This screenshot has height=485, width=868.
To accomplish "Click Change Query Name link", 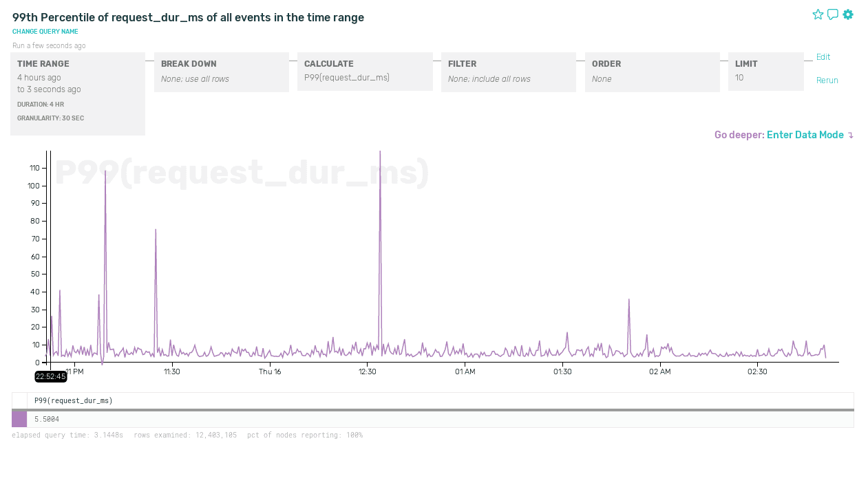I will [45, 32].
